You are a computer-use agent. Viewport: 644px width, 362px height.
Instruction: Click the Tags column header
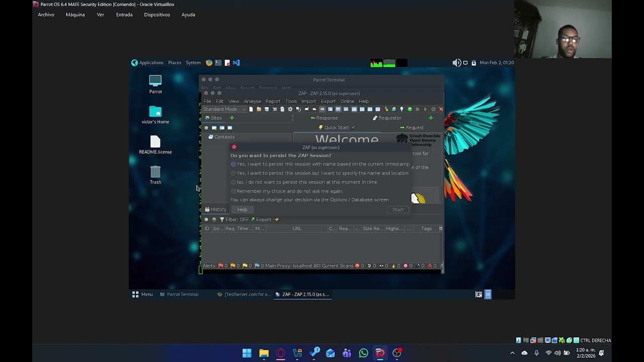coord(426,228)
